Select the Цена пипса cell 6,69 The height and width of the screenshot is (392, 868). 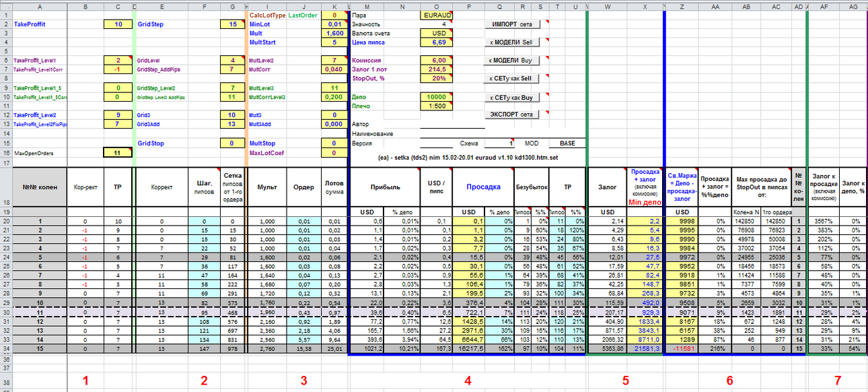coord(437,42)
